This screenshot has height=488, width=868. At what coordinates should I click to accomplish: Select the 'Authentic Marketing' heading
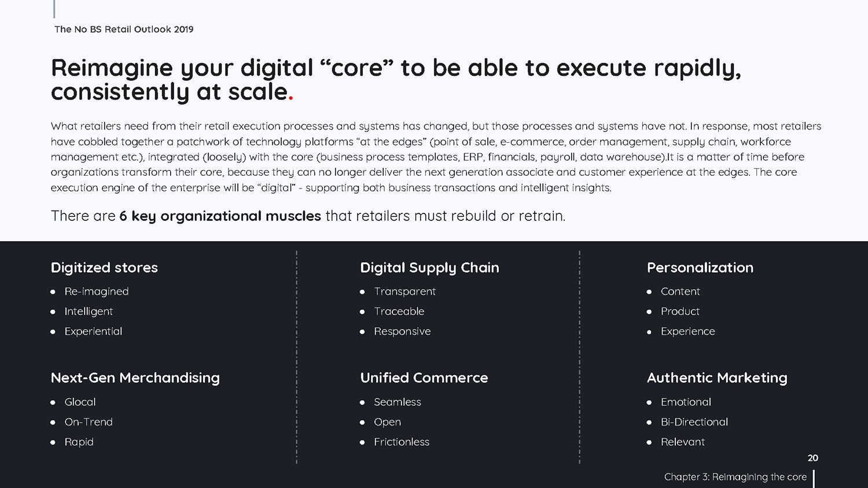click(x=717, y=378)
